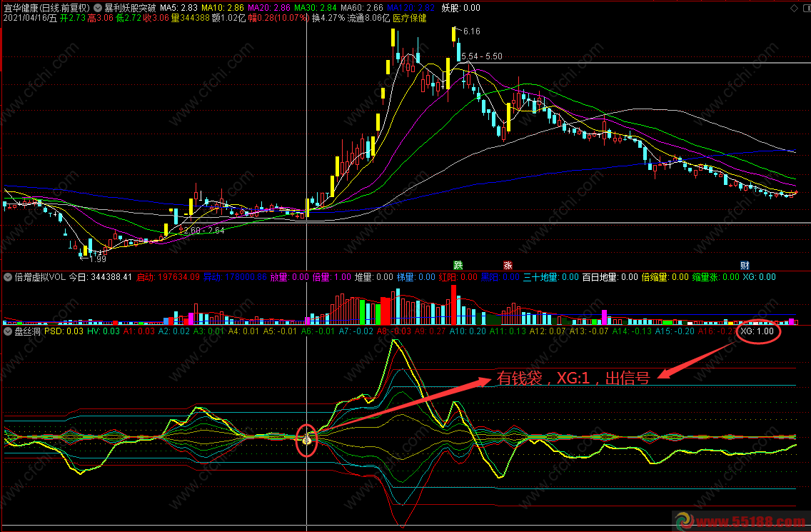Open the 盘丝洞 panel dropdown arrow

[8, 331]
